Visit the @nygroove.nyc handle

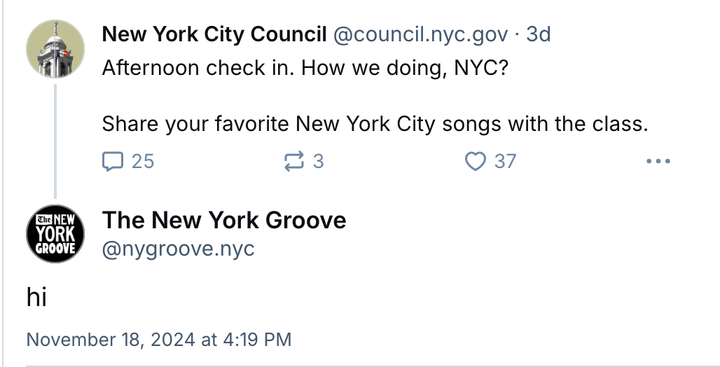point(178,249)
